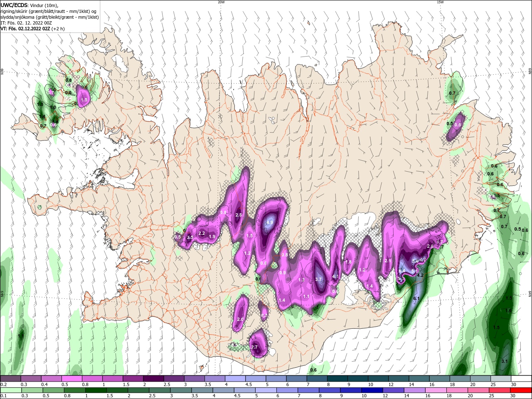532x399 pixels.
Task: Click the 2.8 snowfall value on the map
Action: coord(239,215)
